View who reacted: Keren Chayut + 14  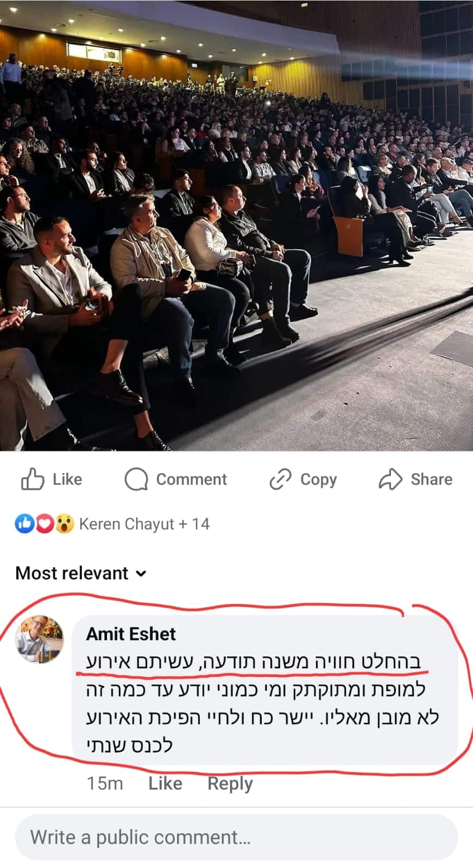point(144,524)
